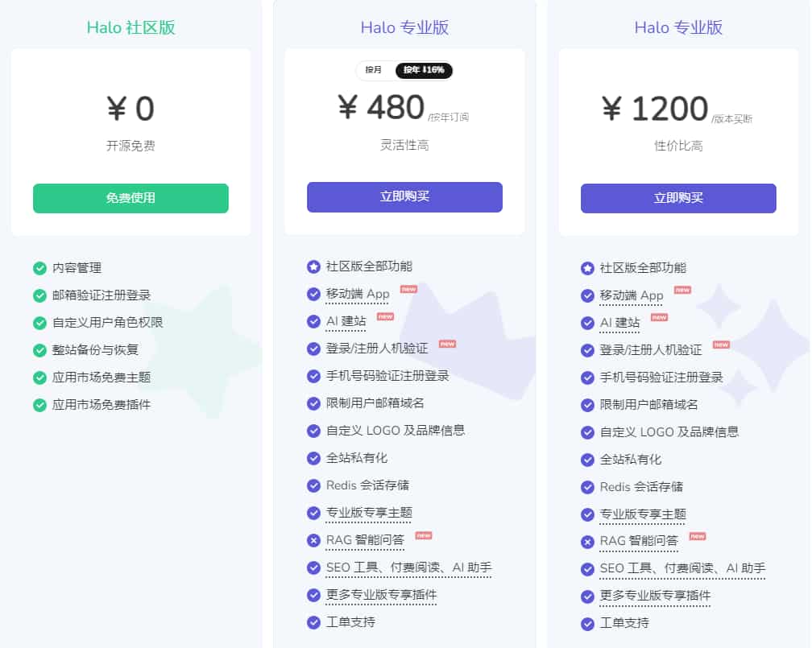Screen dimensions: 812x648
Task: Click the star icon beside 社区版全部功能 in ¥480 plan
Action: point(313,266)
